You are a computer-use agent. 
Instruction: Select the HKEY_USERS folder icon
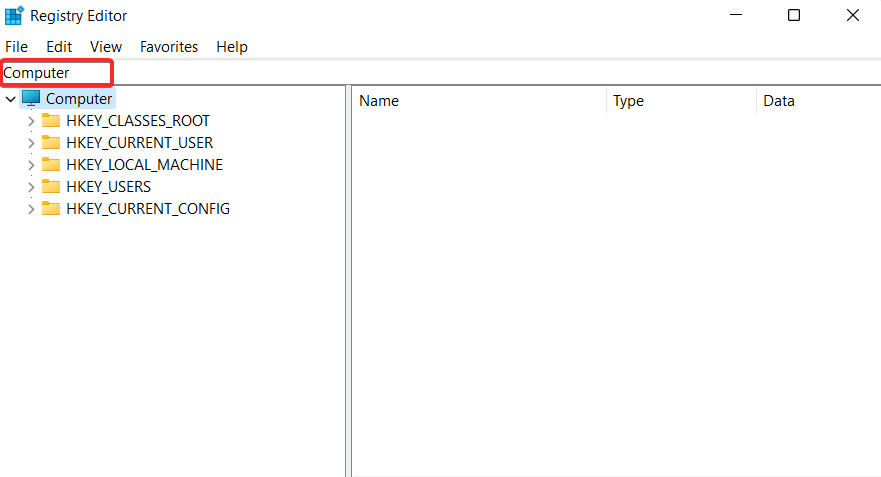tap(51, 187)
